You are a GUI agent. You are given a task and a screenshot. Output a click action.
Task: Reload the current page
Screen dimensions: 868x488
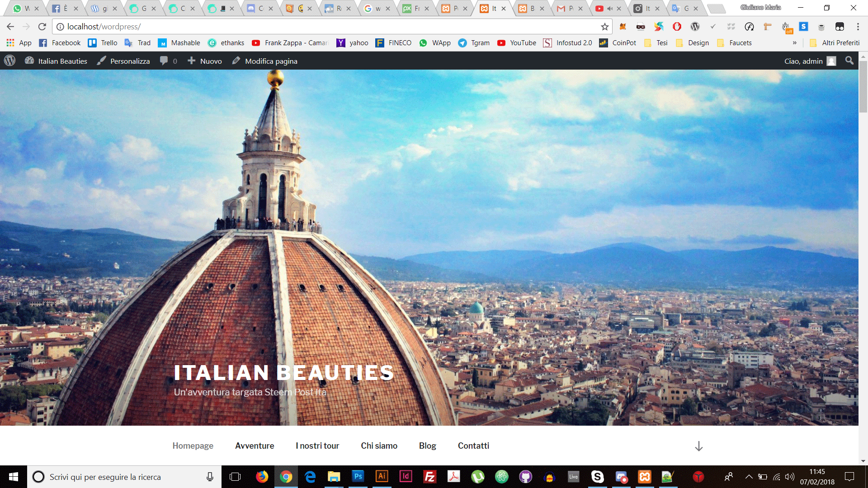(x=42, y=27)
